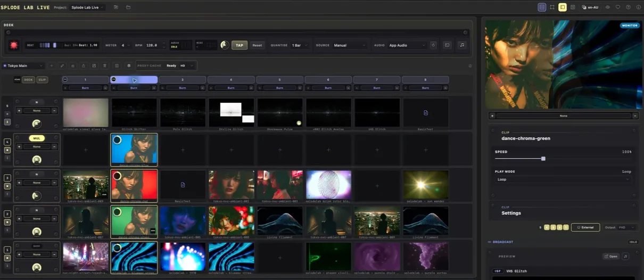Viewport: 644px width, 280px height.
Task: Click the Reset button next to TAP
Action: [x=257, y=45]
